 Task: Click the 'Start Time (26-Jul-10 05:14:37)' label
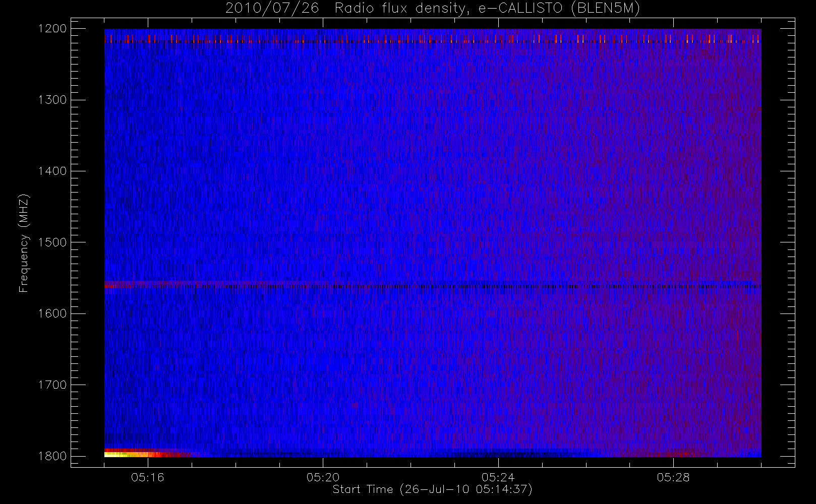433,489
